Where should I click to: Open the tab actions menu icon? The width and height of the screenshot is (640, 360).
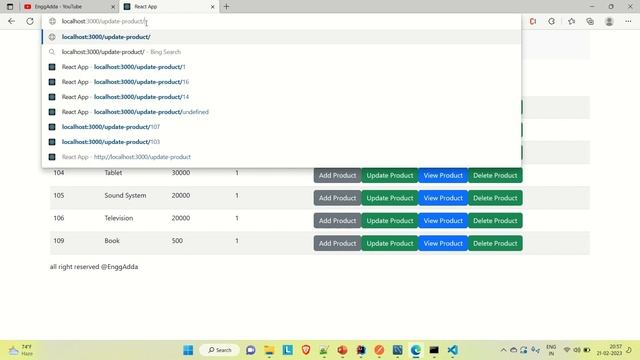point(10,7)
